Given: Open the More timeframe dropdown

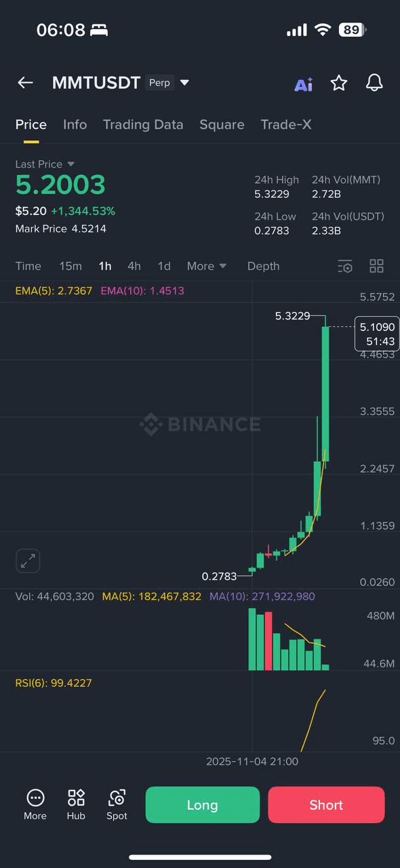Looking at the screenshot, I should pos(207,267).
